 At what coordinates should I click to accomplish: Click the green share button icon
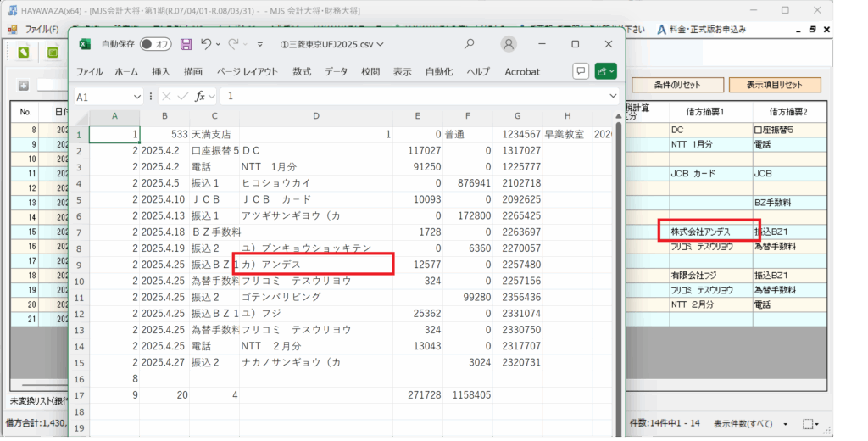click(x=606, y=71)
